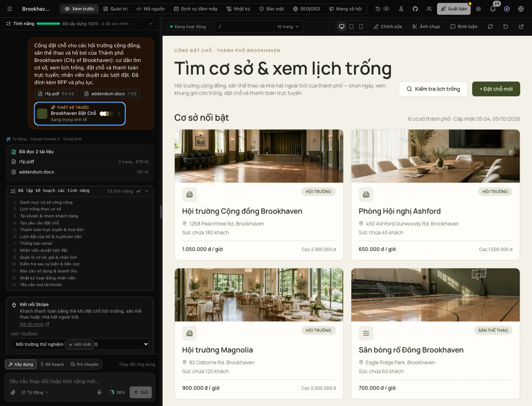Open the collaborators people icon

429,9
